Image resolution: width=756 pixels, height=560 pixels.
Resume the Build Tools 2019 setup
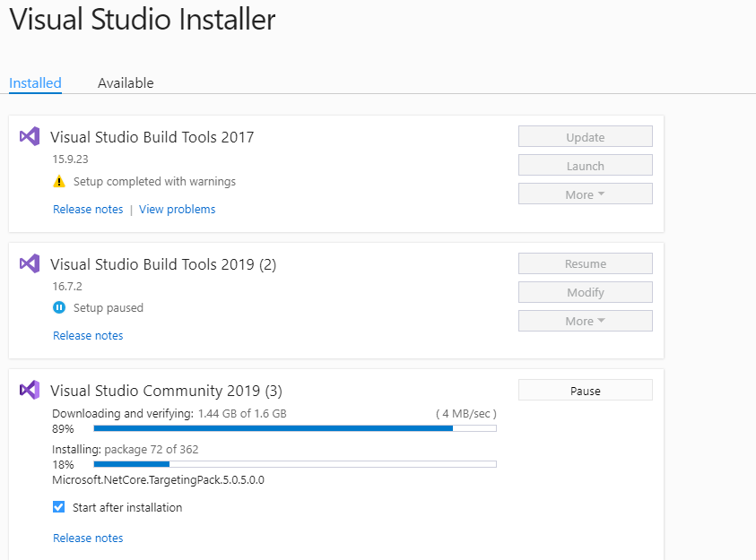[586, 263]
